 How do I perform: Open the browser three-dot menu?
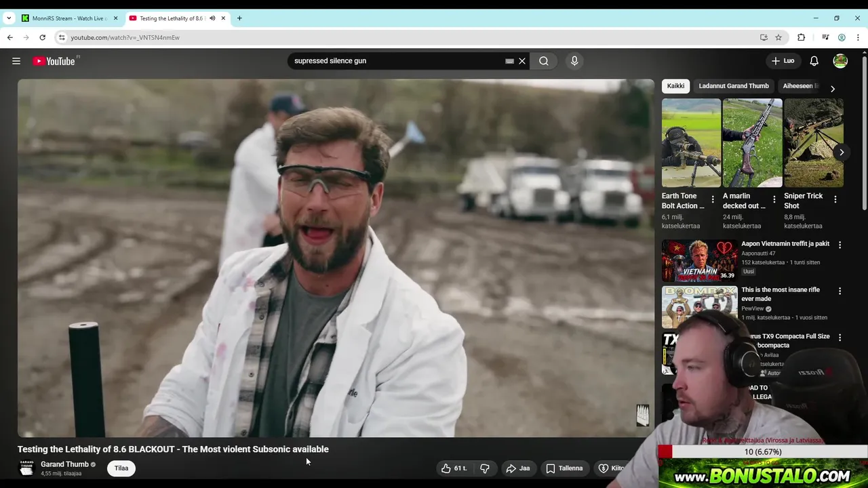click(859, 37)
